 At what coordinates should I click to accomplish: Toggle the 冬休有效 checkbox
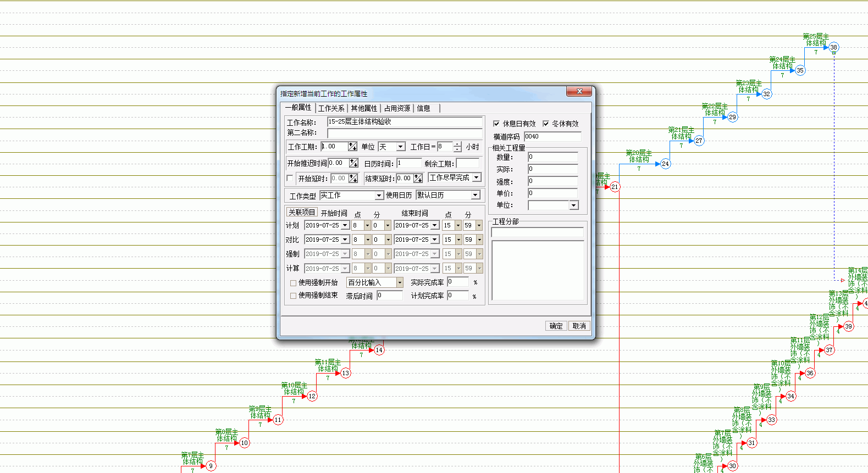[x=546, y=124]
